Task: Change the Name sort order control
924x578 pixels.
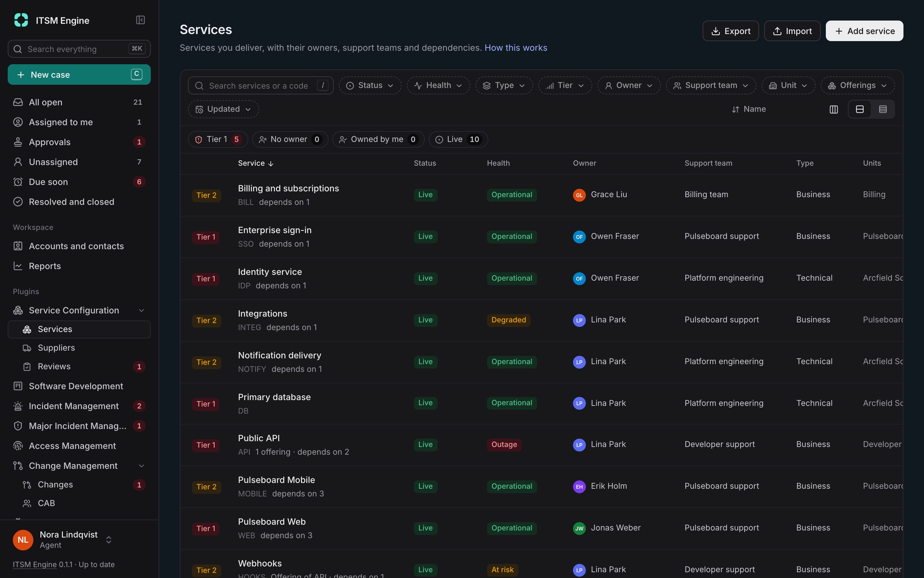Action: [x=749, y=109]
